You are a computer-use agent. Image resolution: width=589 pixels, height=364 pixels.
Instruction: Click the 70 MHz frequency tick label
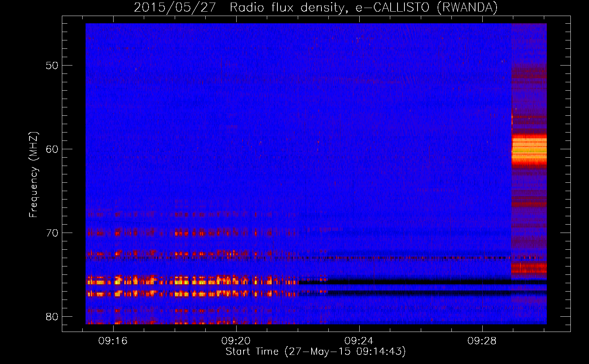pyautogui.click(x=52, y=233)
